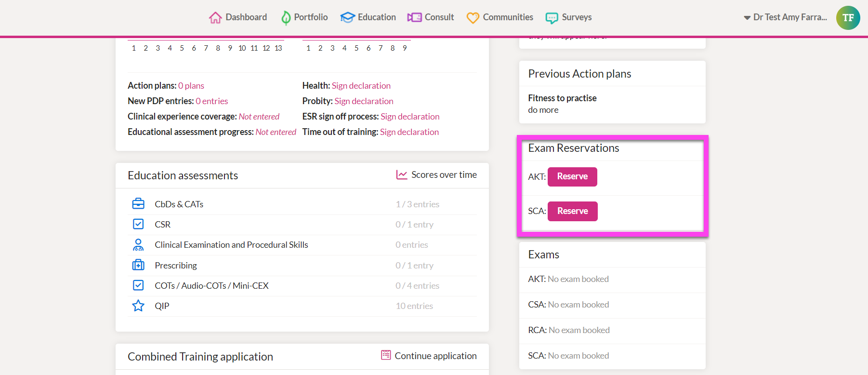868x375 pixels.
Task: Click the CbDs & CATs briefcase icon
Action: pos(138,204)
